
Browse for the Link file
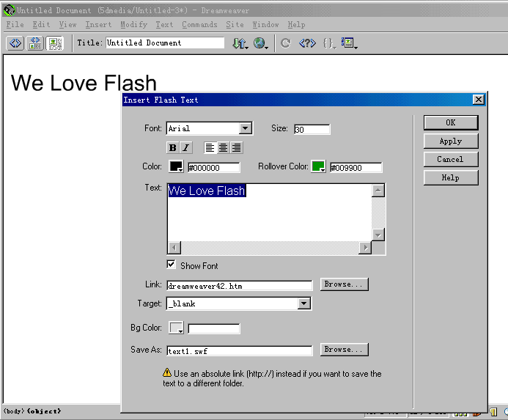(344, 284)
